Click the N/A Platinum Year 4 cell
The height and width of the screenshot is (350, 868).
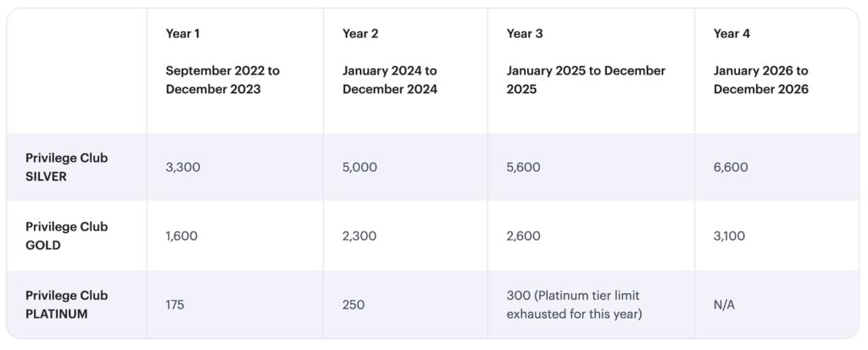(x=725, y=304)
